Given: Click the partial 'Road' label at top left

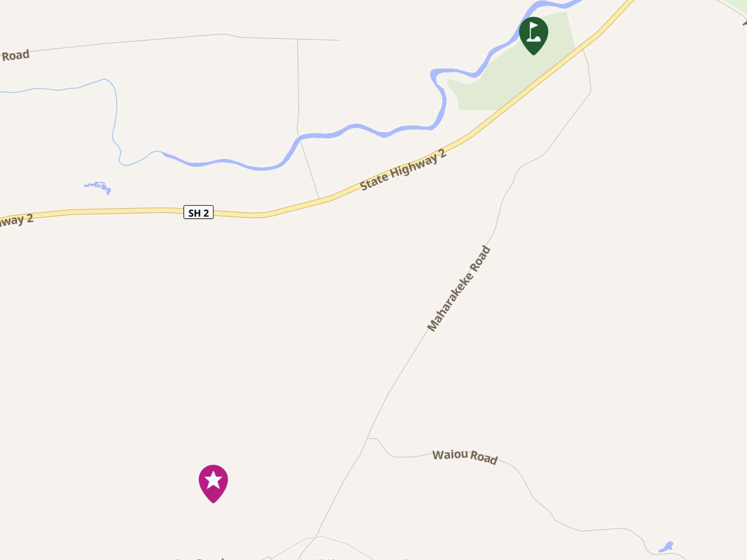Looking at the screenshot, I should pos(15,55).
